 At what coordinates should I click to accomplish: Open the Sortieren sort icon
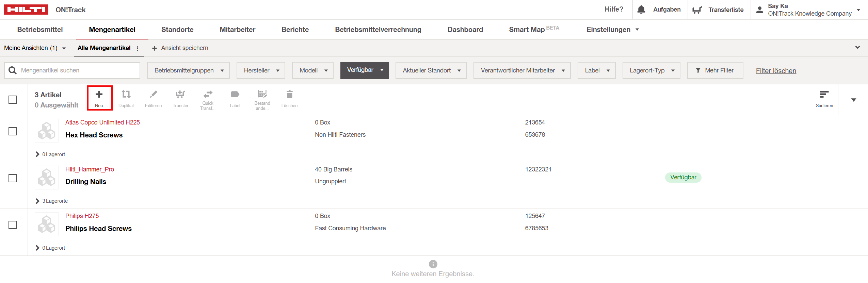[x=824, y=95]
